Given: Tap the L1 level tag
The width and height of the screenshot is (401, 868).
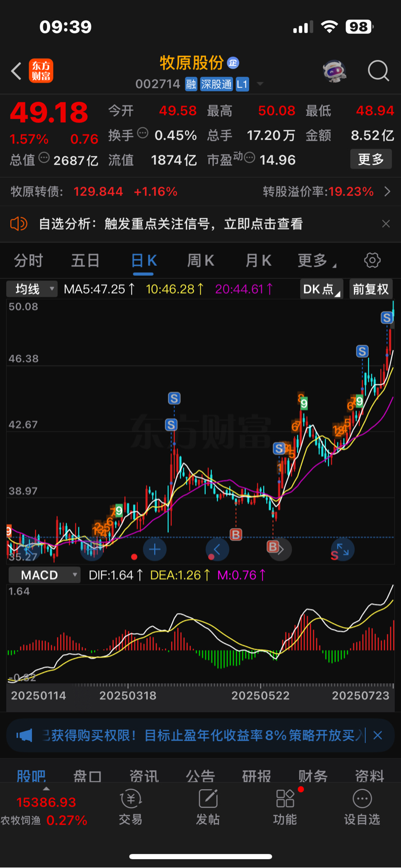Looking at the screenshot, I should [x=242, y=85].
